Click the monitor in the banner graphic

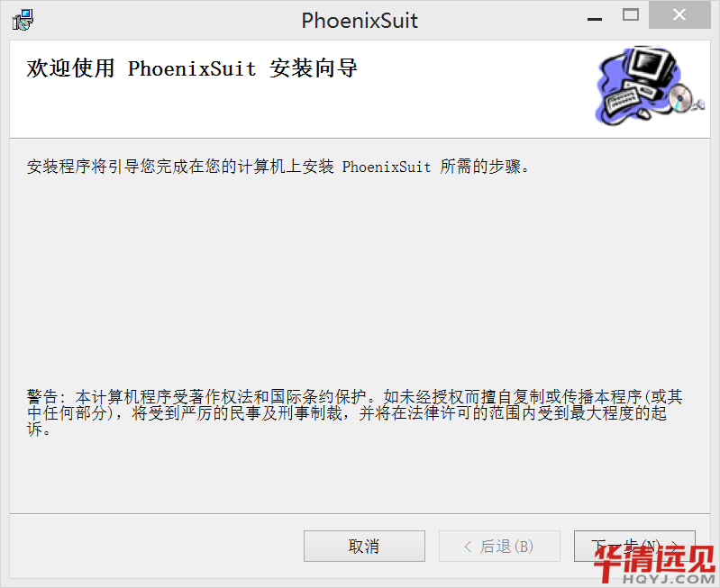click(x=652, y=67)
